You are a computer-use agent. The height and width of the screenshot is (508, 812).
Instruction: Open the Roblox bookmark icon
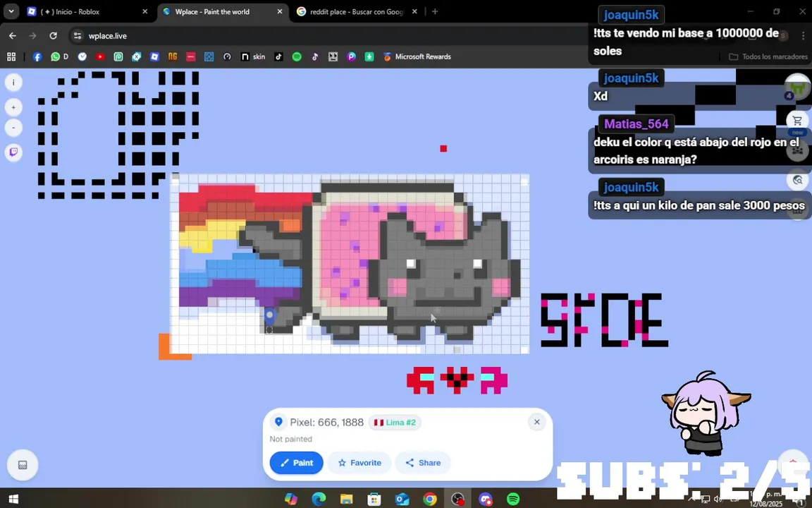(x=154, y=56)
